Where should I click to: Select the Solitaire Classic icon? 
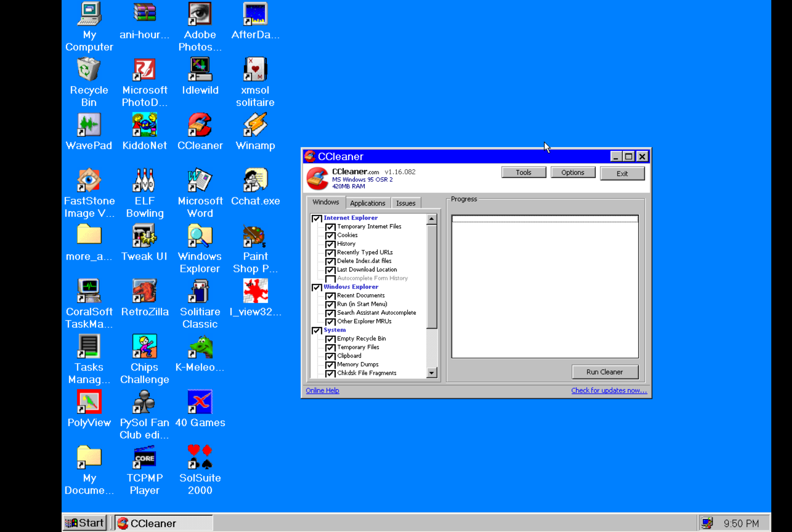[200, 291]
